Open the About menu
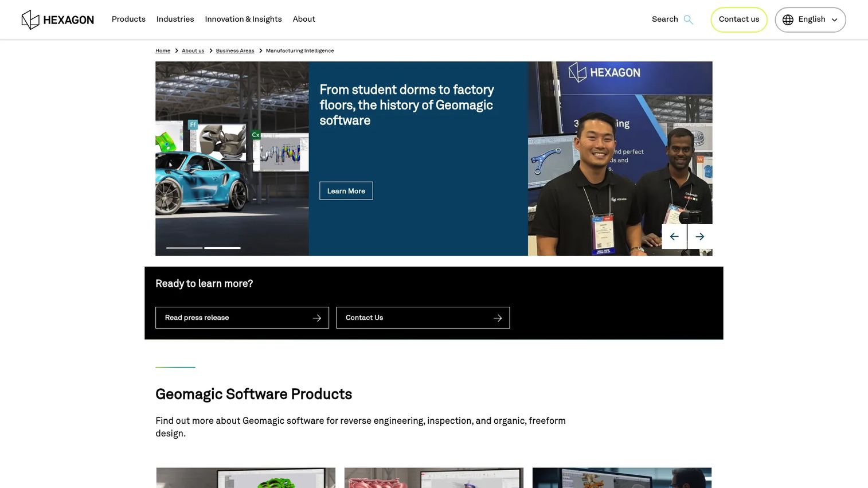This screenshot has width=868, height=488. 304,19
